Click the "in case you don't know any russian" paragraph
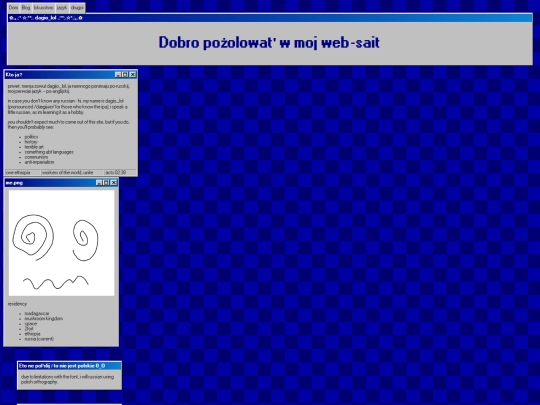540x405 pixels. 68,106
